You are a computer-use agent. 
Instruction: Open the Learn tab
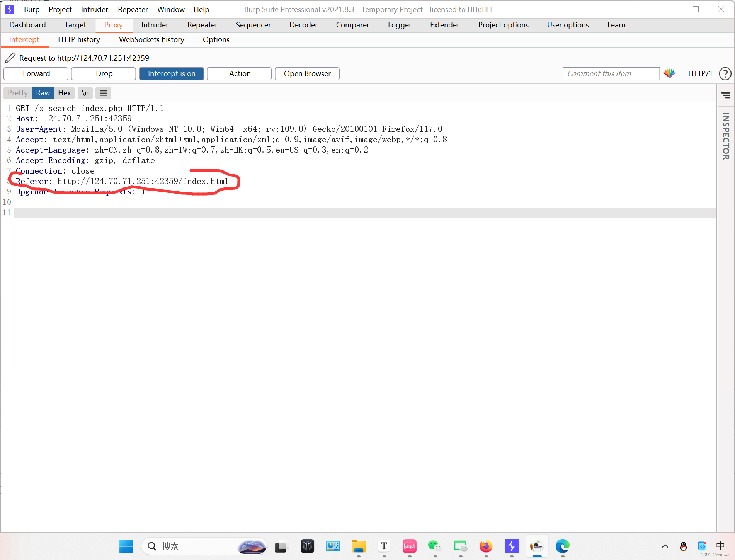(616, 25)
